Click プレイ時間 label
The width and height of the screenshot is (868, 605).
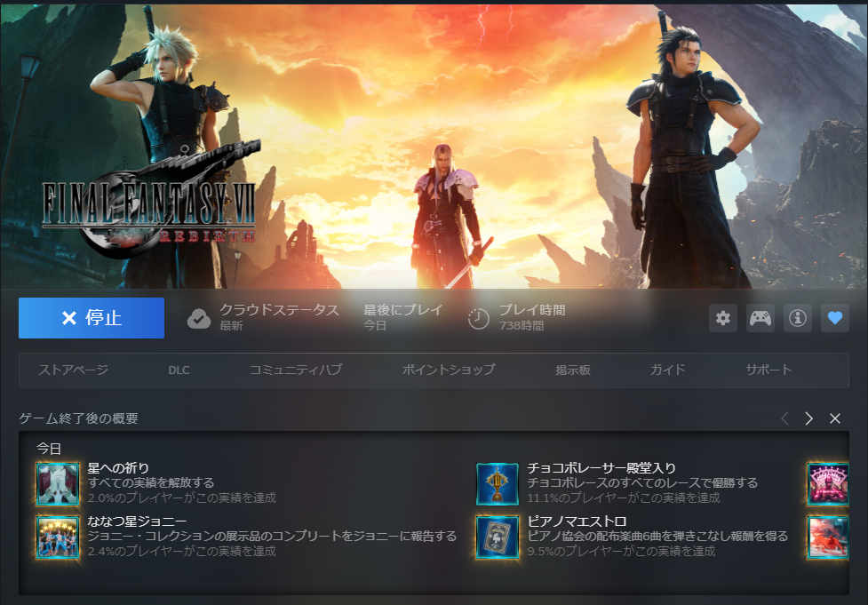(532, 310)
